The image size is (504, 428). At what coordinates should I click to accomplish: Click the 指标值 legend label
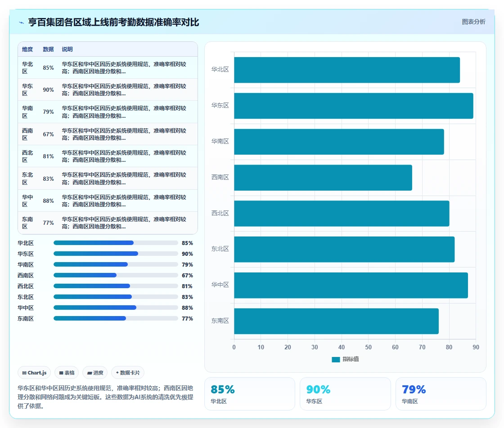351,359
